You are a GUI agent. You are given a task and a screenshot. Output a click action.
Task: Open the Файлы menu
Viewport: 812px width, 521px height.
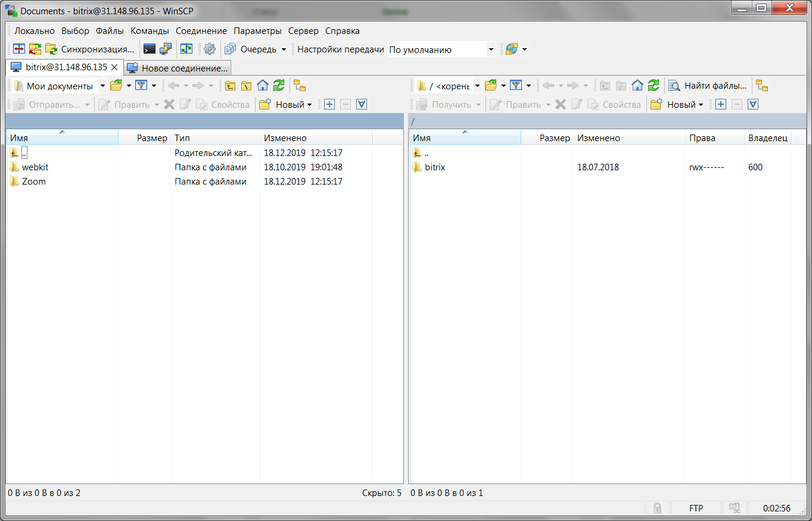click(110, 31)
